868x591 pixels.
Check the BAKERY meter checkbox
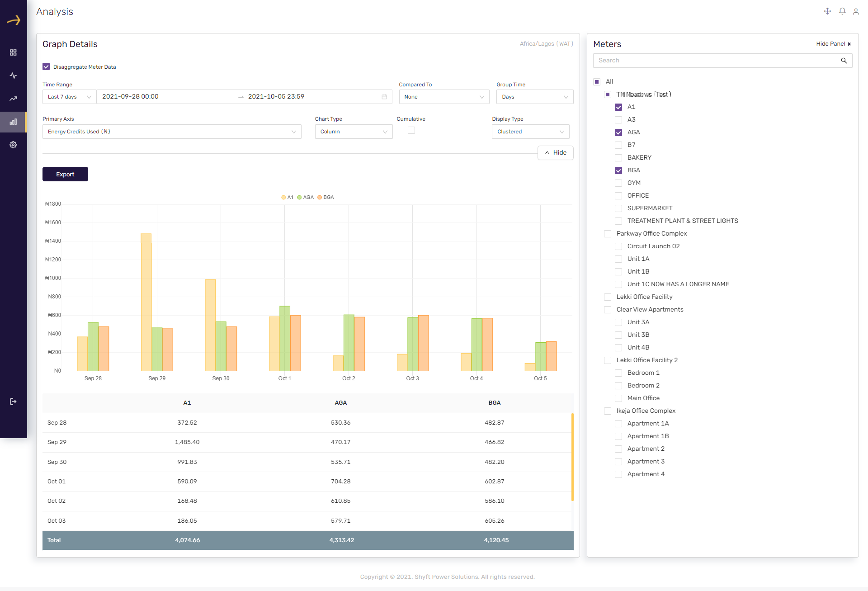(x=618, y=158)
